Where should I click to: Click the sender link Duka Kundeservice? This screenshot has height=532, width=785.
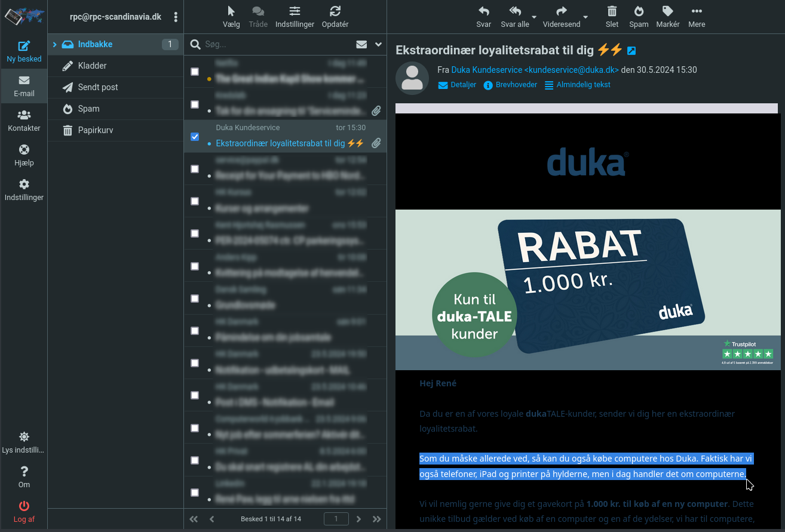[x=535, y=70]
